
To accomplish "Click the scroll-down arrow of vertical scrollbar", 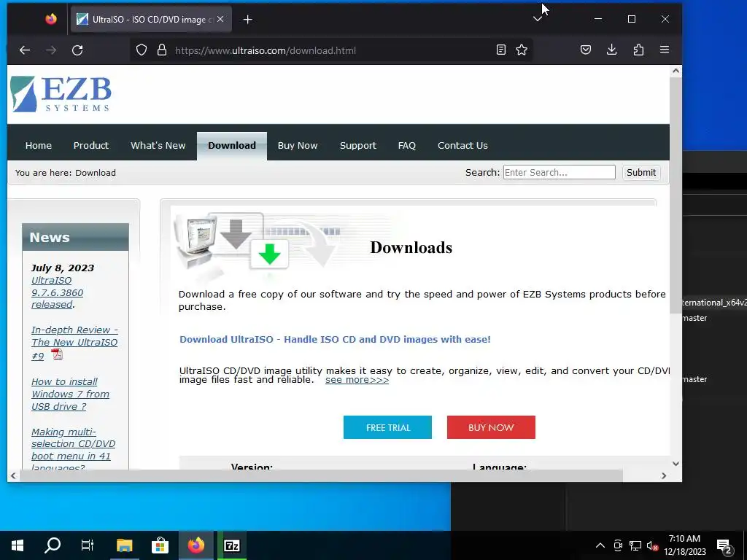I will (x=676, y=464).
